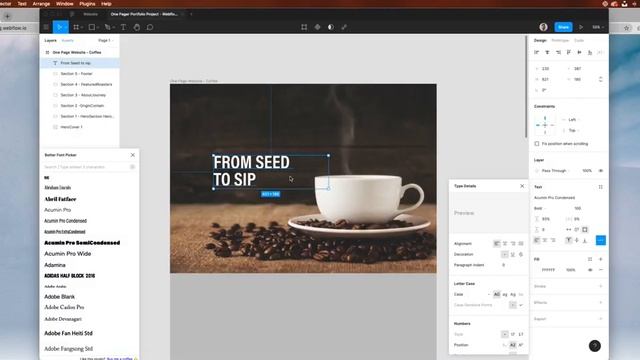Click align right icon in Design panel
Viewport: 640px width, 360px height.
(558, 52)
